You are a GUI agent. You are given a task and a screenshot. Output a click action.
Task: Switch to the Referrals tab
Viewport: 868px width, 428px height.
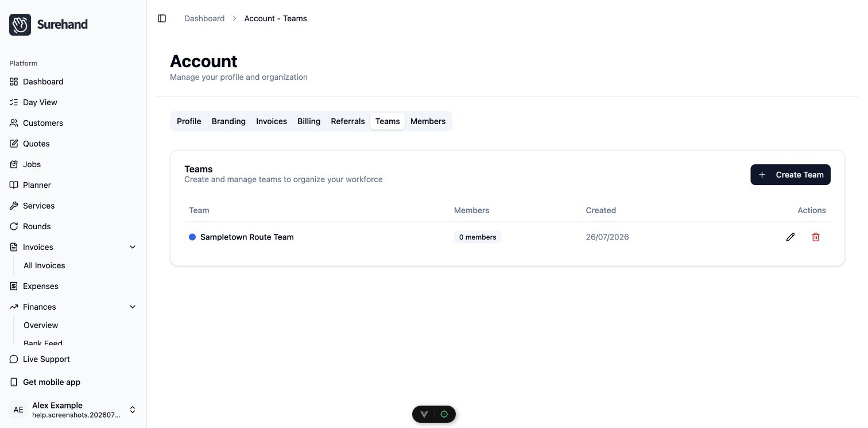[348, 121]
